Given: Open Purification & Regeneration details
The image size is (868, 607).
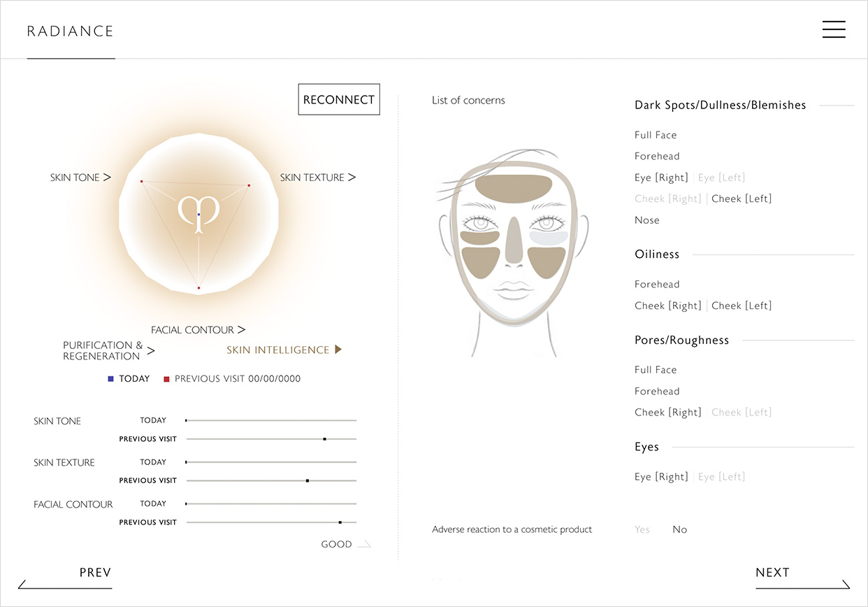Looking at the screenshot, I should tap(109, 350).
